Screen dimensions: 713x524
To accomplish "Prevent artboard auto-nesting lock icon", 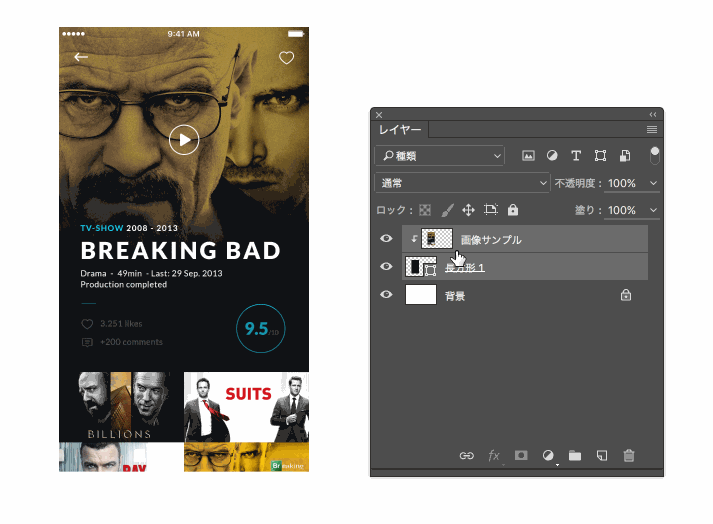I will [x=491, y=210].
